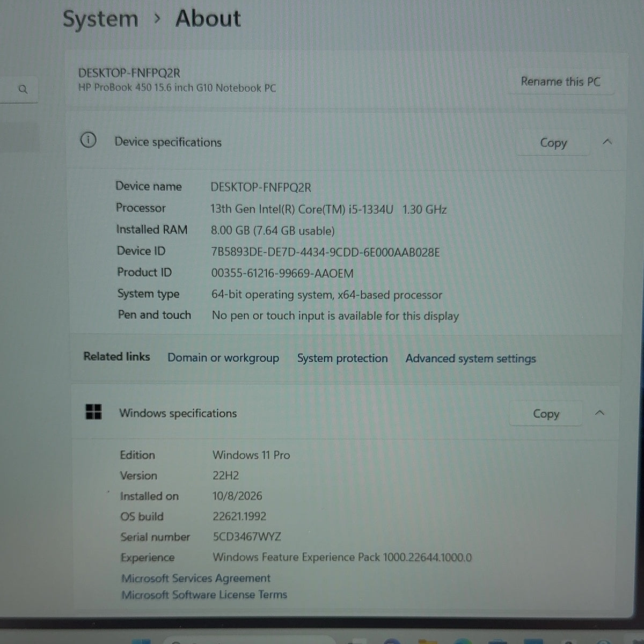The width and height of the screenshot is (644, 644).
Task: Click the Device name value DESKTOP-FNFPQ2R
Action: [261, 187]
